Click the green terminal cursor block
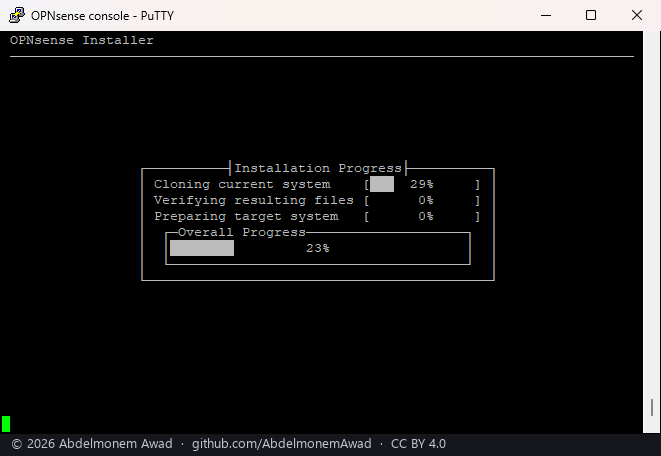Screen dimensions: 661x456 [x=6, y=424]
